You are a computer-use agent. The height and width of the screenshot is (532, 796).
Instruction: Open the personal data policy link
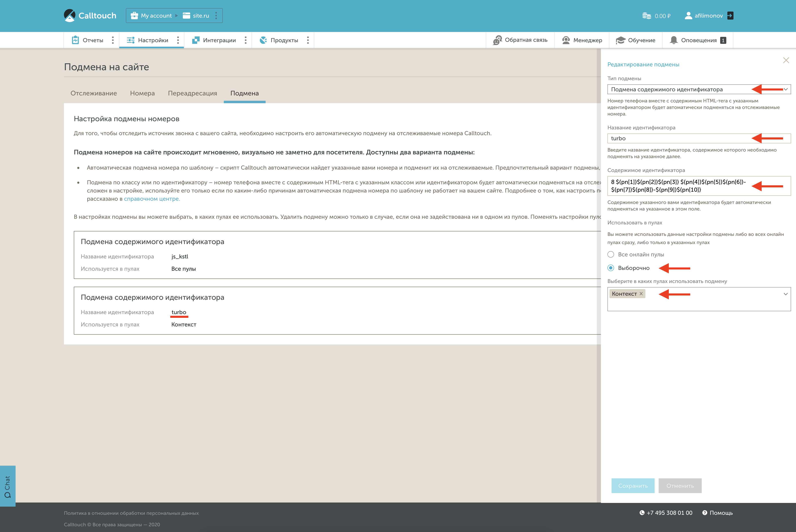coord(131,513)
